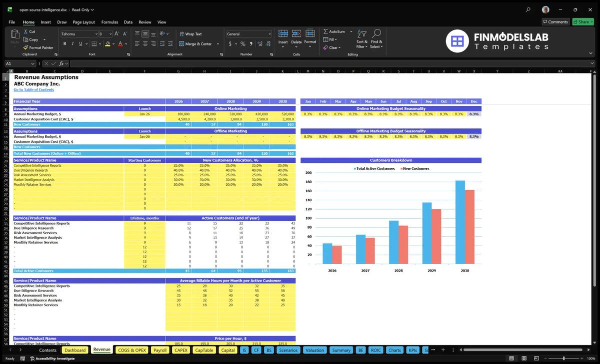Click Go to Table of Contents link
Screen dimensions: 600x364
click(x=33, y=89)
